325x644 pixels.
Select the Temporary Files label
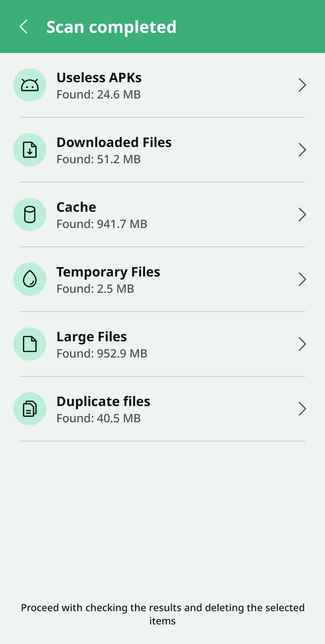(108, 272)
